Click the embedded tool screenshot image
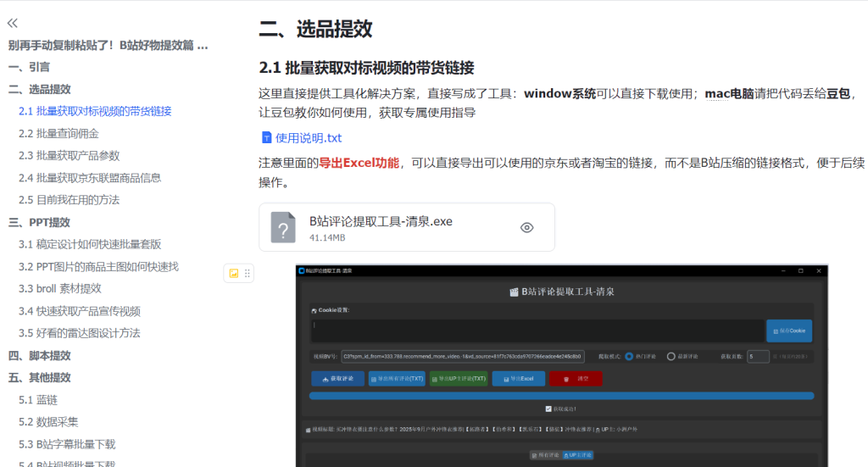868x467 pixels. point(562,366)
